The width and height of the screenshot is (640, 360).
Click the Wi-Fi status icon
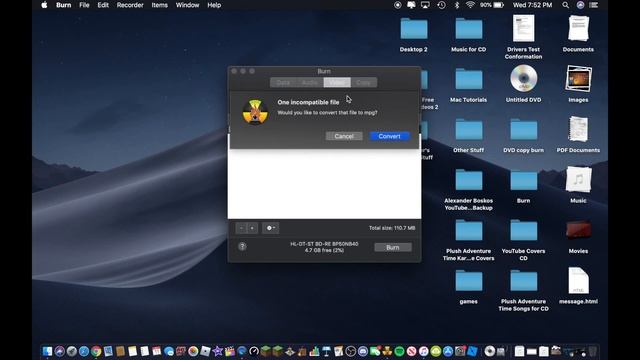coord(470,5)
